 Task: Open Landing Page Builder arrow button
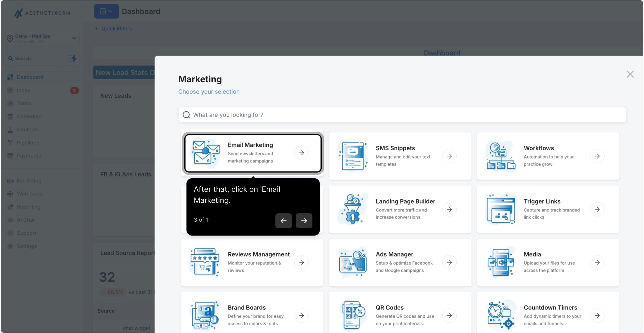pyautogui.click(x=450, y=209)
